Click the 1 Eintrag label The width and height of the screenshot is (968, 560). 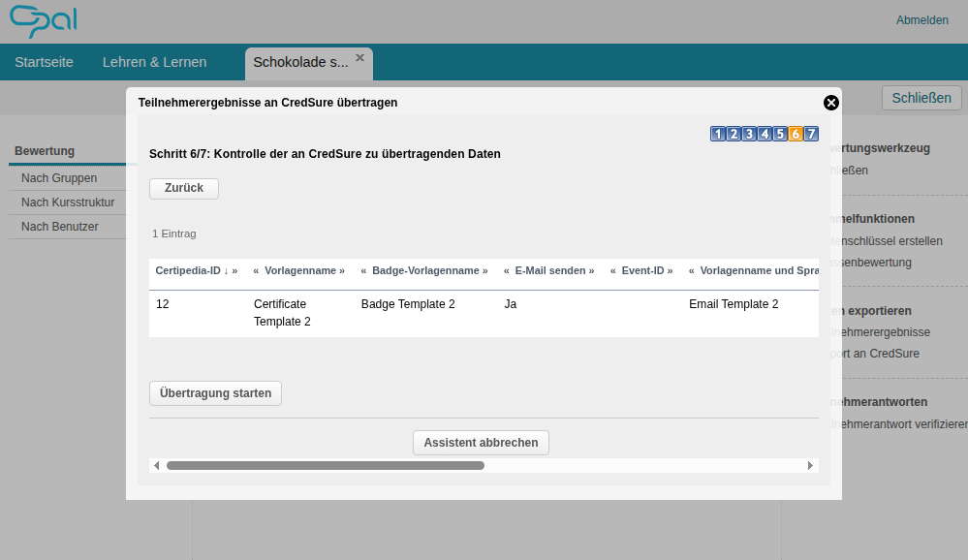[x=174, y=234]
